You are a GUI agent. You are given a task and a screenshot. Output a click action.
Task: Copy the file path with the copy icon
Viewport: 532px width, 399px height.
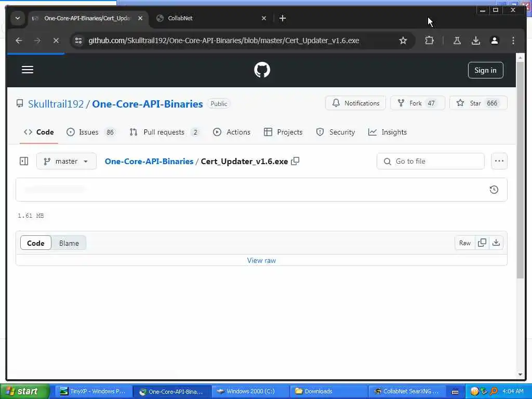[295, 161]
